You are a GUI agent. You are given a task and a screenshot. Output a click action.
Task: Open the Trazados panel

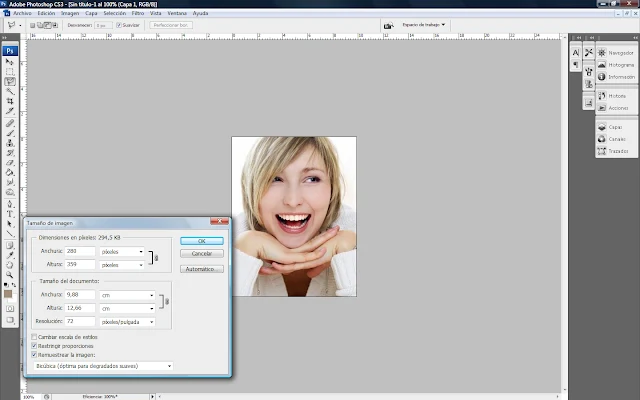(x=616, y=151)
